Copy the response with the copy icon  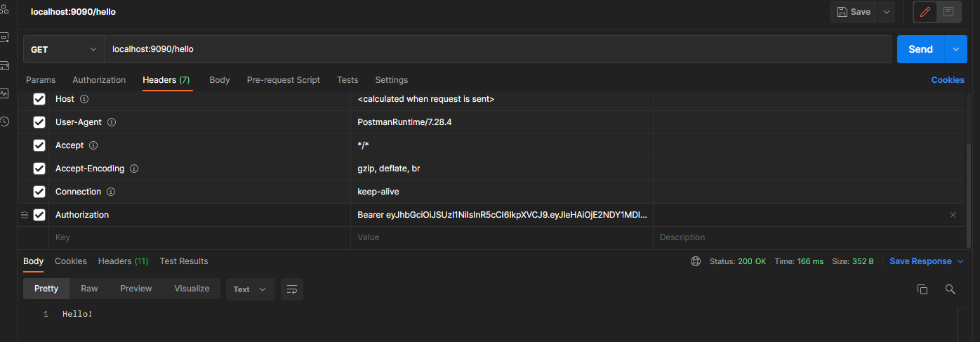(x=922, y=289)
